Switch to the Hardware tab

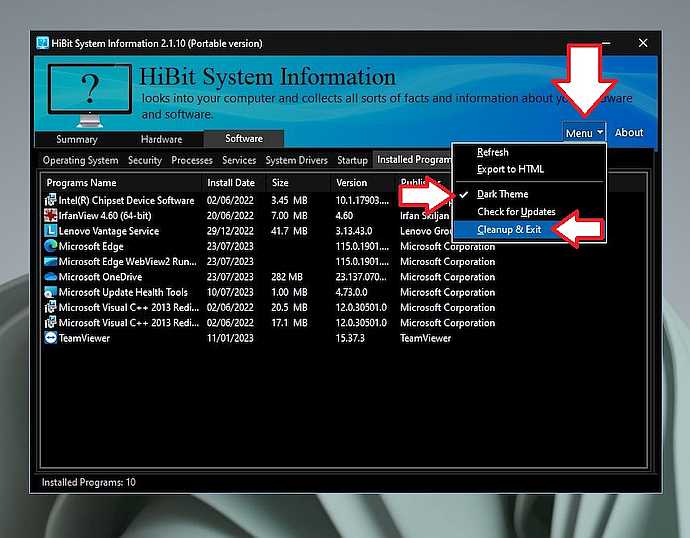161,140
